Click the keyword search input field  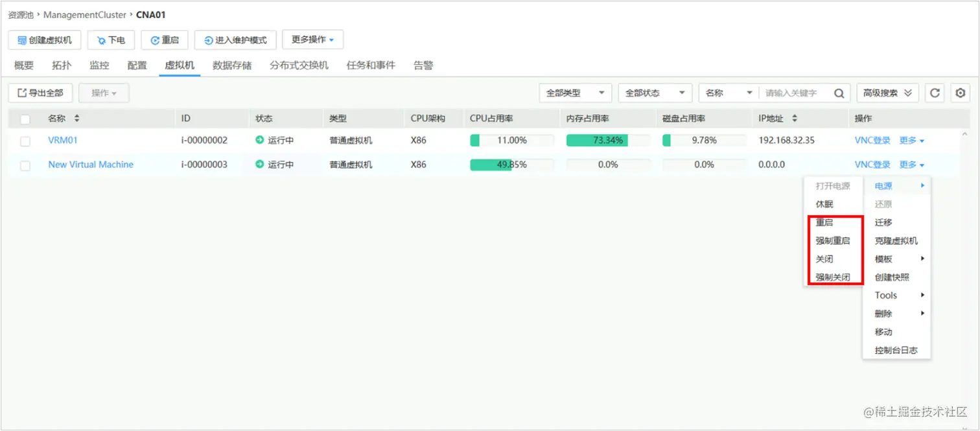[x=795, y=93]
